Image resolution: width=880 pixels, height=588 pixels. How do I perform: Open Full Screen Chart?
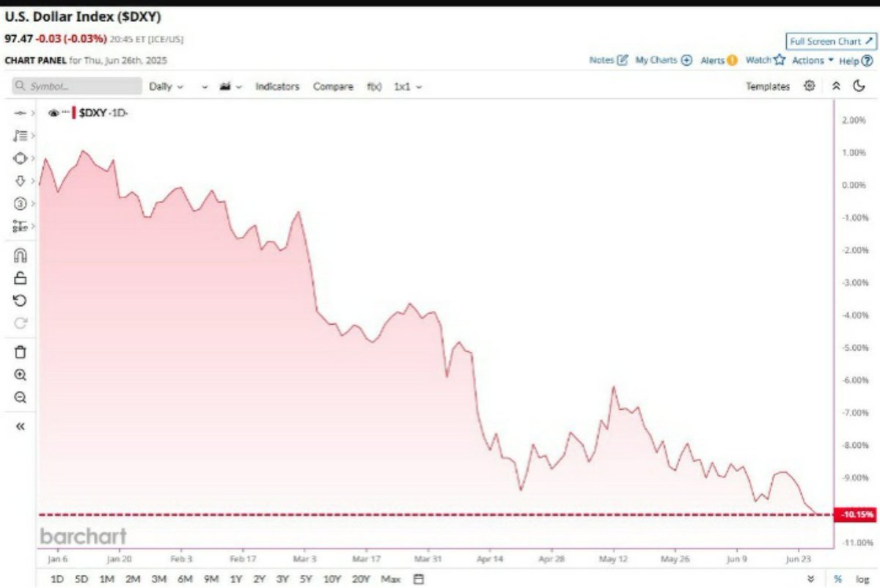tap(831, 41)
